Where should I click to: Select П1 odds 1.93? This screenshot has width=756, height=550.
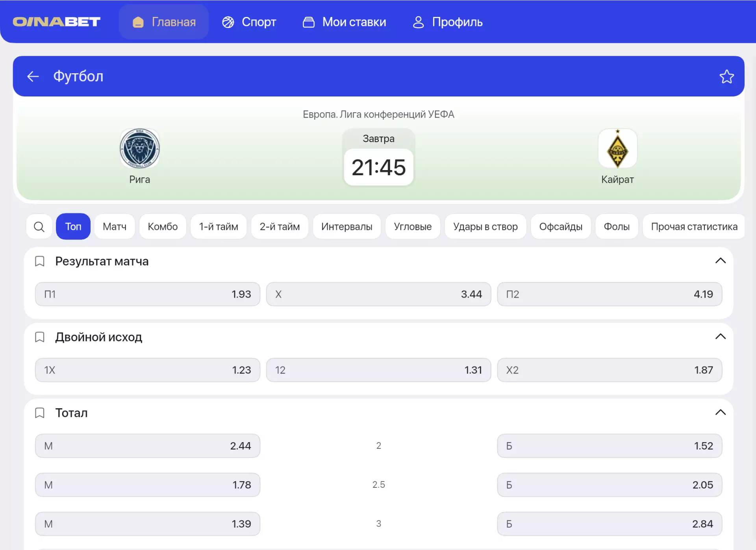pyautogui.click(x=148, y=294)
